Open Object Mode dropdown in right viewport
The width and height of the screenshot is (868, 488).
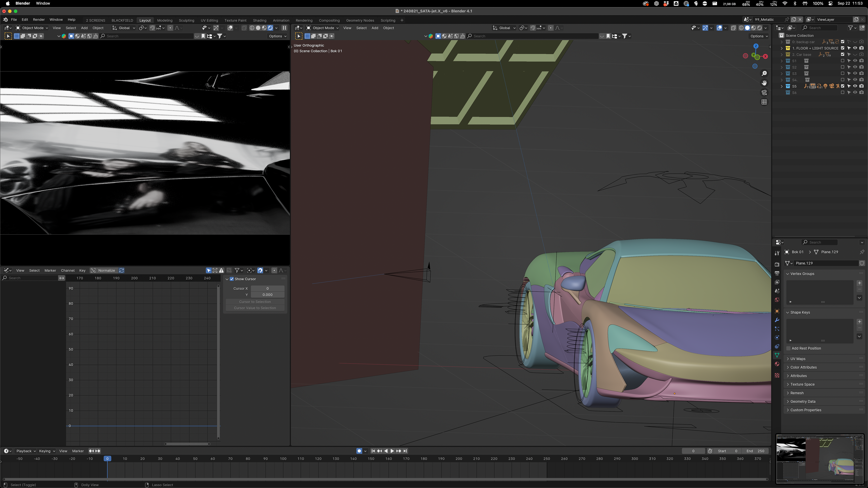pyautogui.click(x=322, y=28)
